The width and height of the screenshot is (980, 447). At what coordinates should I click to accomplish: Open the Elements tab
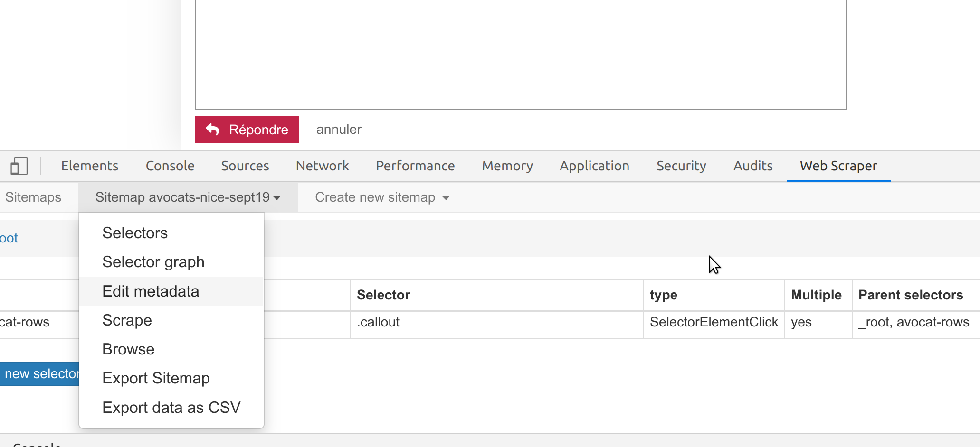(90, 166)
